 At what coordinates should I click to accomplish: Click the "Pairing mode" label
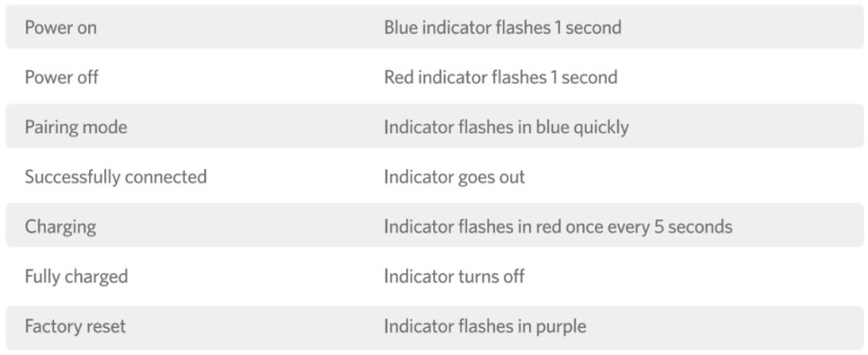[x=75, y=127]
